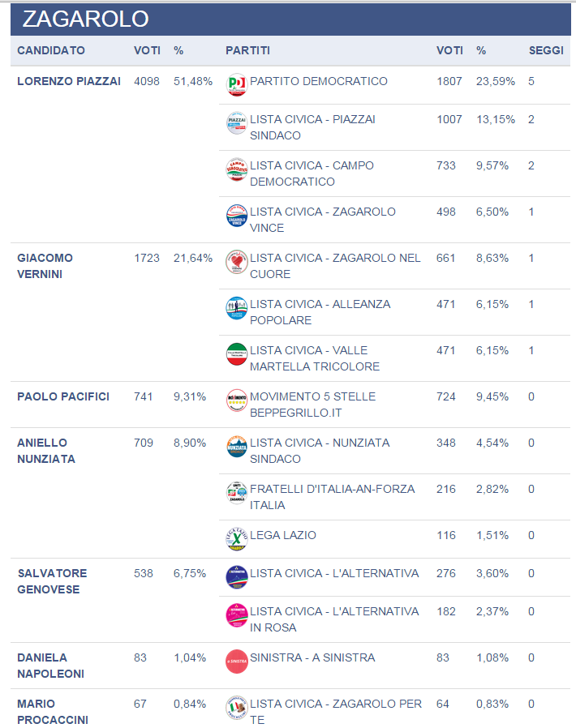Click the Zagarolo Vince list logo
The height and width of the screenshot is (728, 576).
[236, 216]
